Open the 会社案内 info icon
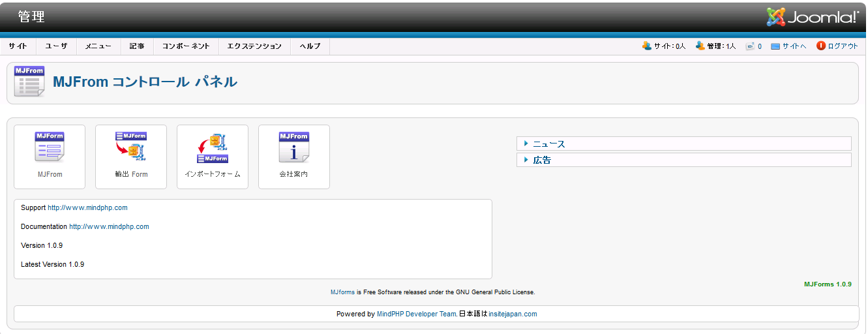Viewport: 868px width, 334px height. pos(294,147)
